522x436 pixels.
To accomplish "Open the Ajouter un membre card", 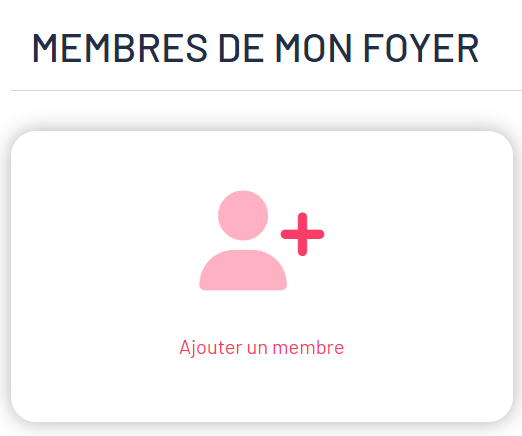I will pos(262,276).
